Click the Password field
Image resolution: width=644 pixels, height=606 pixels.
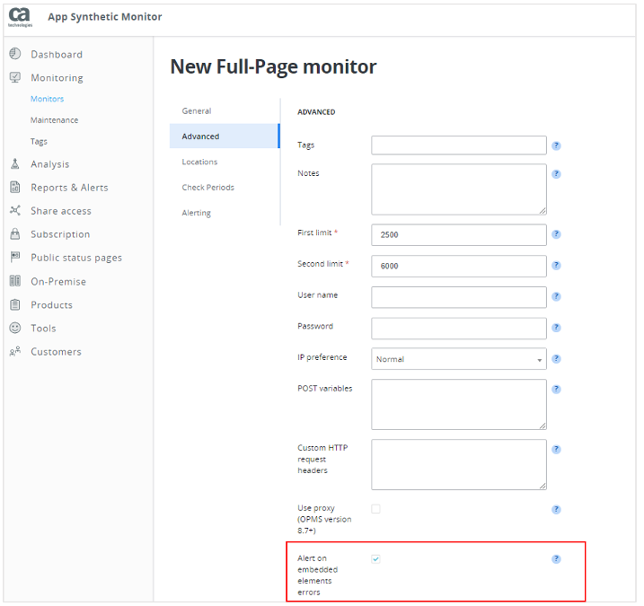pos(459,328)
